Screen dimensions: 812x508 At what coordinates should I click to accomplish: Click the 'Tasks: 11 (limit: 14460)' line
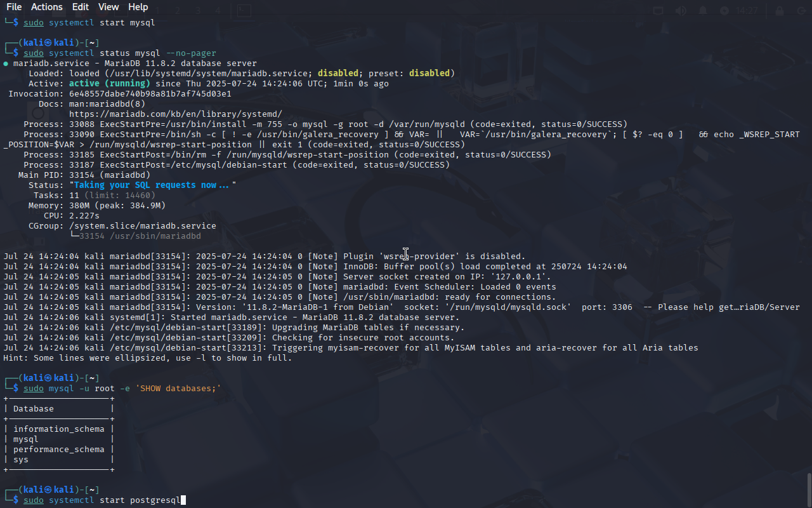tap(95, 196)
